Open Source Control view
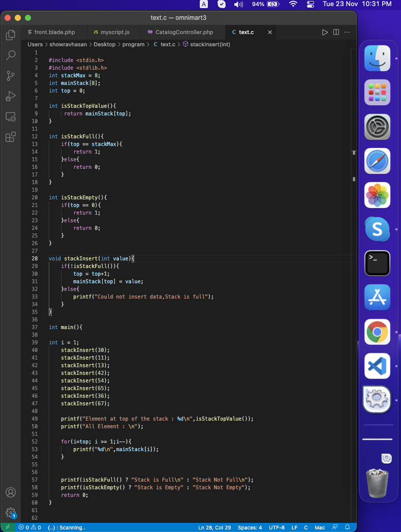This screenshot has height=532, width=401. [11, 76]
